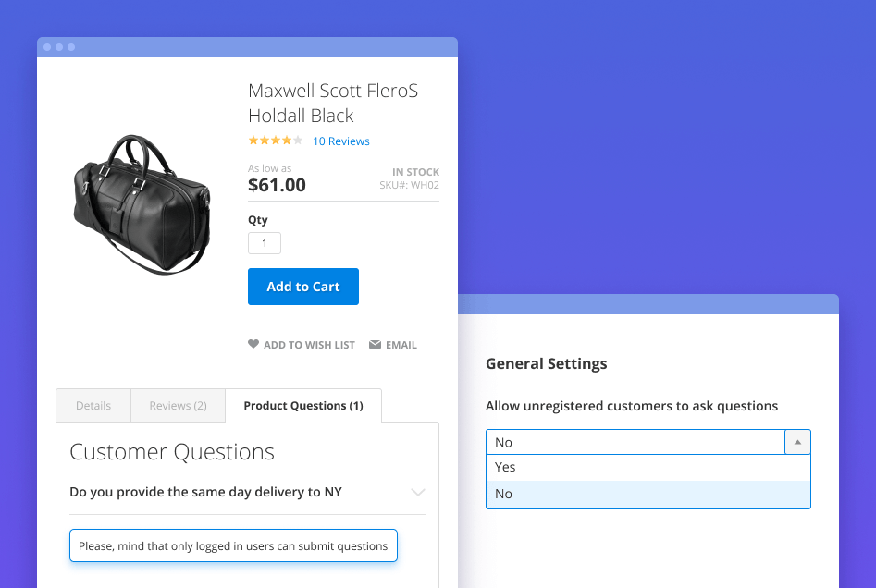876x588 pixels.
Task: Click the arrow on the Yes/No select box
Action: click(x=796, y=442)
